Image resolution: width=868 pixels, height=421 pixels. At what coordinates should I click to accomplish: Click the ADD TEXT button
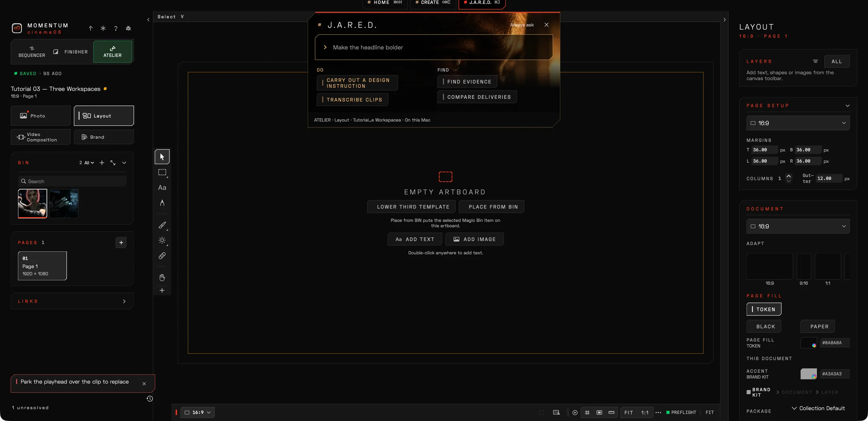click(x=415, y=239)
